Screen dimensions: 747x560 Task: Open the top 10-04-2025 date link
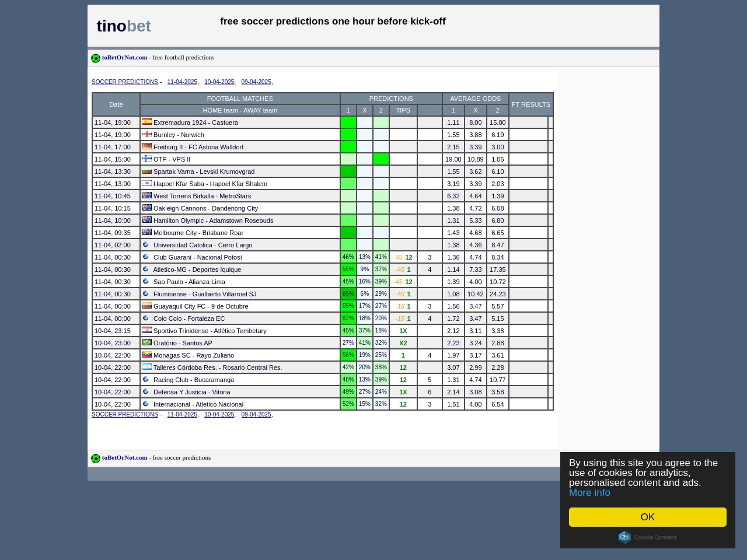pos(219,82)
